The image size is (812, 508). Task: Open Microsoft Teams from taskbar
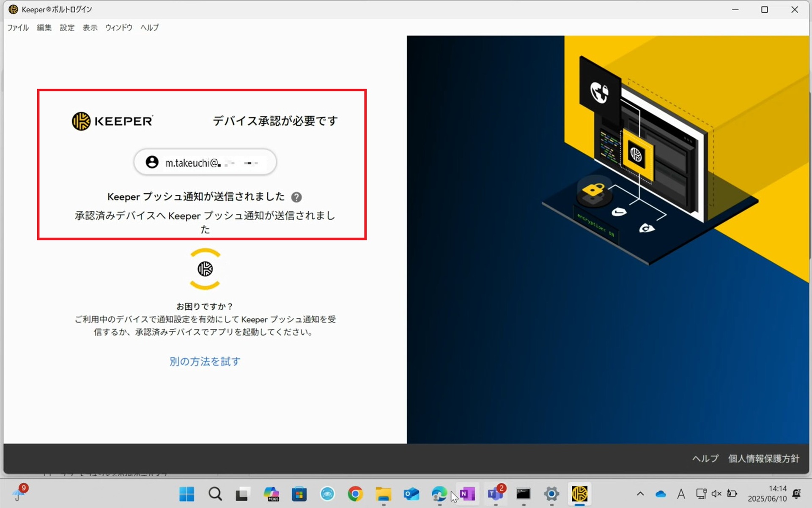tap(495, 493)
